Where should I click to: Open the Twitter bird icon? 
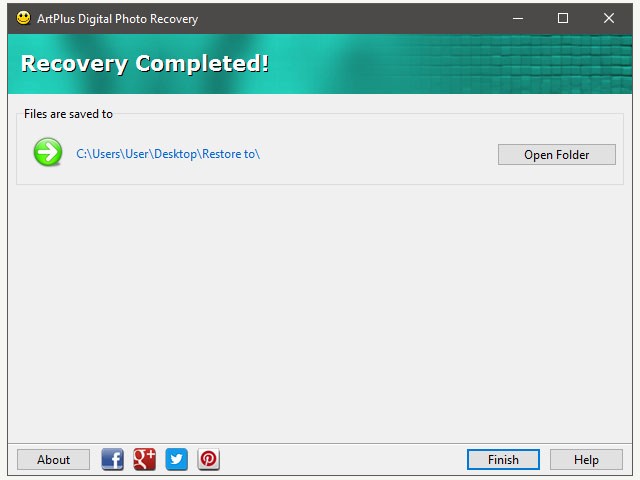(x=177, y=459)
